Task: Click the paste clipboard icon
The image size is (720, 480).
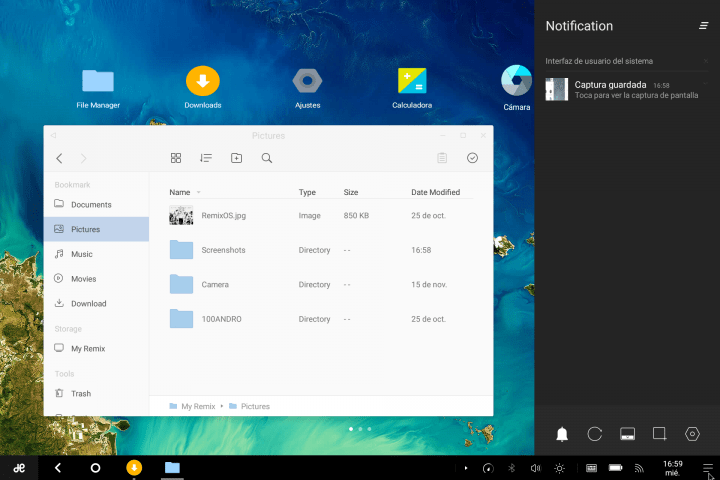Action: coord(442,158)
